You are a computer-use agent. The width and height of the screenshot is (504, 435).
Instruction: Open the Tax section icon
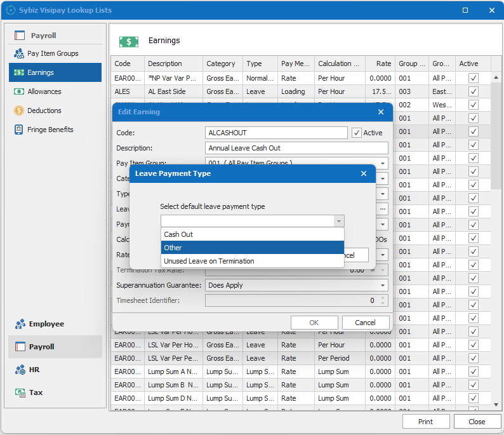[x=20, y=392]
